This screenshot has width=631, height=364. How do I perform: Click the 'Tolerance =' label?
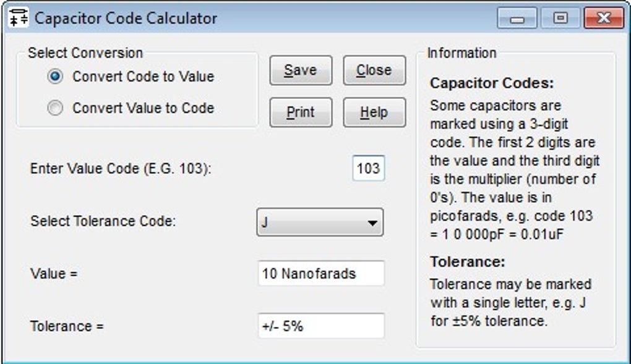click(x=67, y=326)
